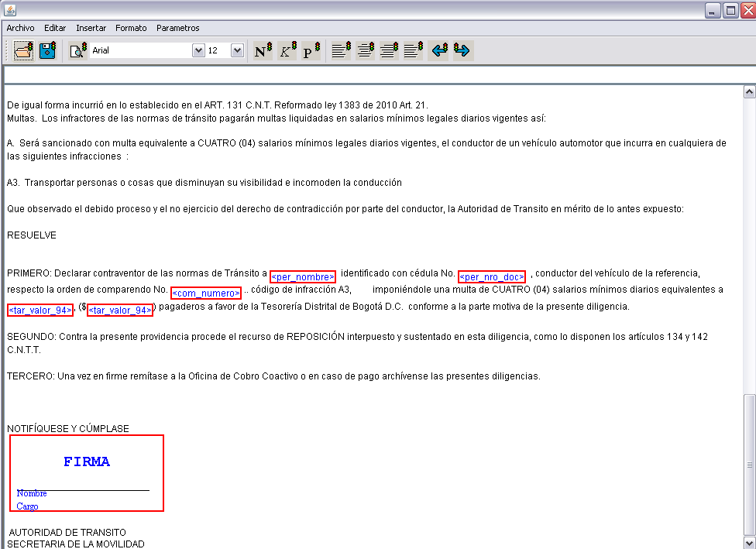Open the print preview magnifier icon
Screen dimensions: 756x549
[x=78, y=51]
